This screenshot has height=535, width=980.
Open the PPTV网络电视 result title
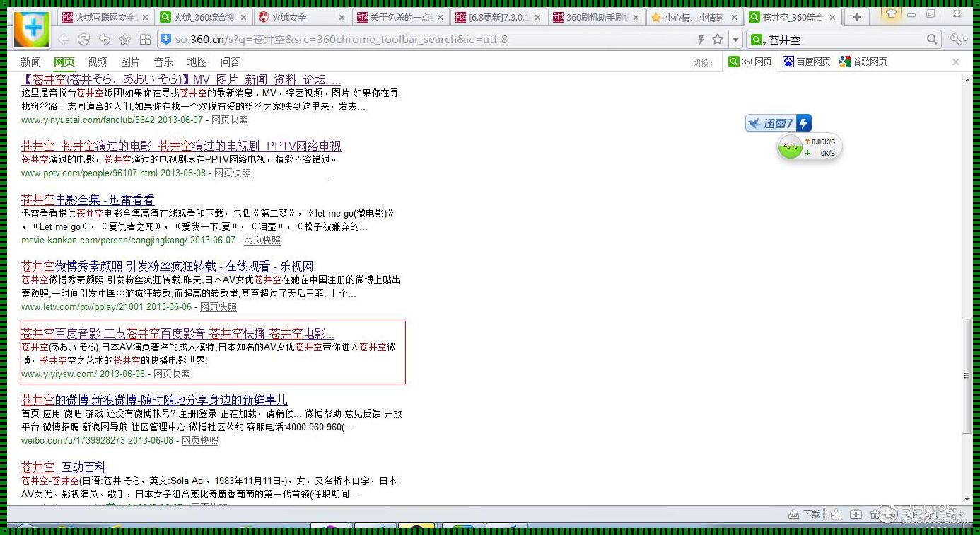pyautogui.click(x=181, y=146)
